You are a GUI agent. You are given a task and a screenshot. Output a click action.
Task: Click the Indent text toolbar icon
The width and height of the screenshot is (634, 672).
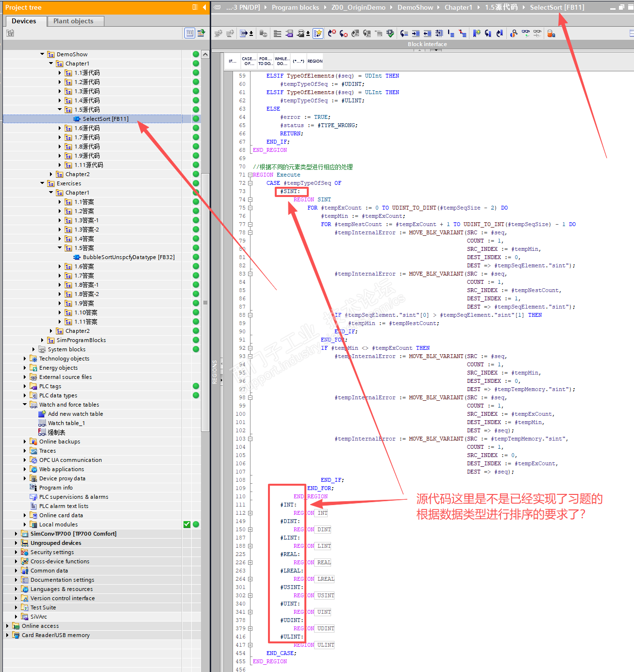click(416, 33)
